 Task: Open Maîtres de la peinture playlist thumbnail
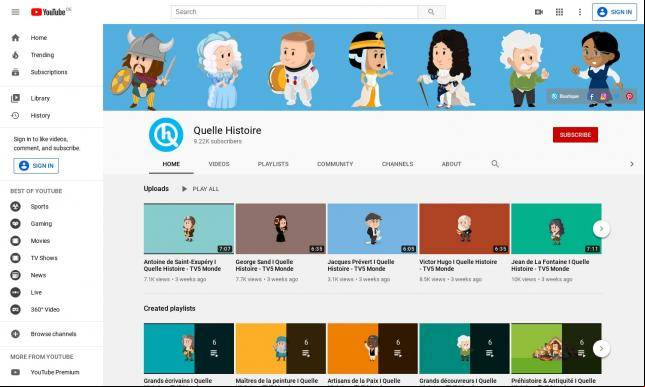pos(281,348)
